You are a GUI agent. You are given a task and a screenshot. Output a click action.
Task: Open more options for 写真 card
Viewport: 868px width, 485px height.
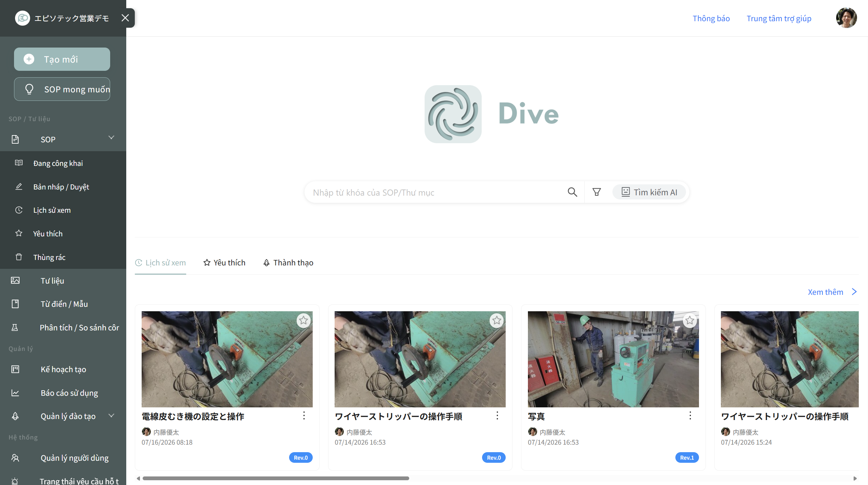click(x=690, y=416)
